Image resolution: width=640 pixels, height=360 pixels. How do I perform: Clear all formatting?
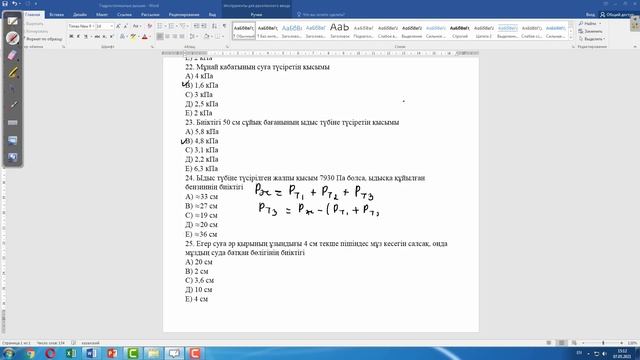(149, 26)
